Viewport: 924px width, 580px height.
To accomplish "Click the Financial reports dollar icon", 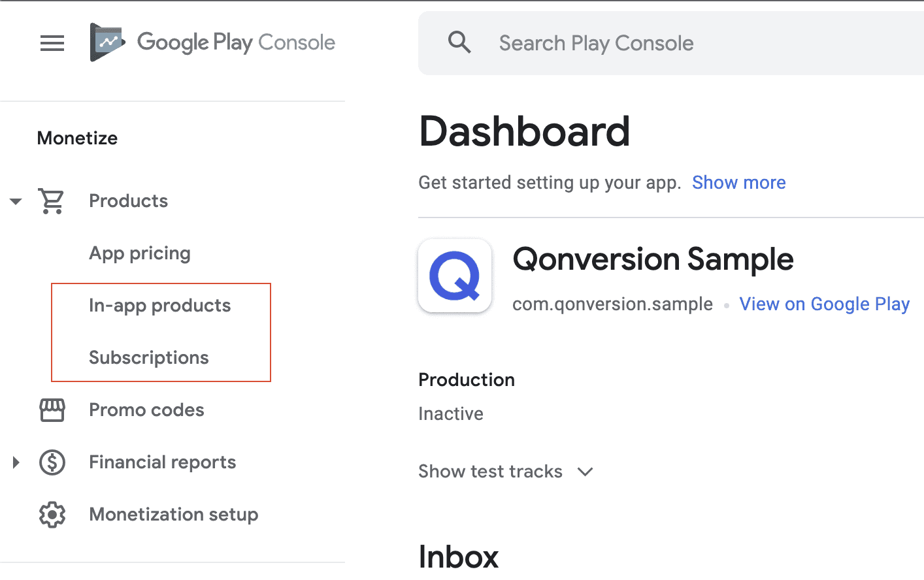I will (52, 462).
